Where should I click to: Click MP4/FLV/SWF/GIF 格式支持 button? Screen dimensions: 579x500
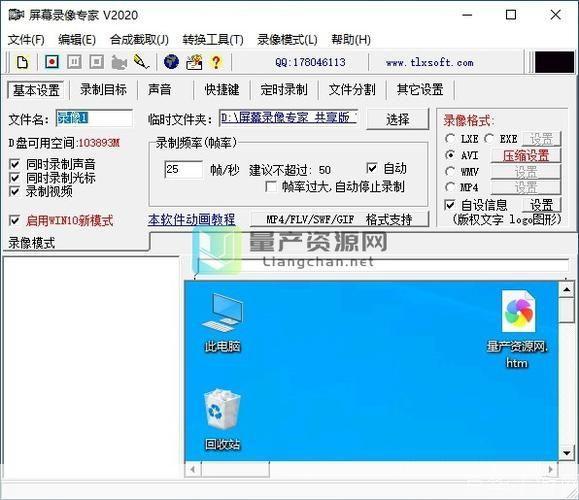point(339,219)
